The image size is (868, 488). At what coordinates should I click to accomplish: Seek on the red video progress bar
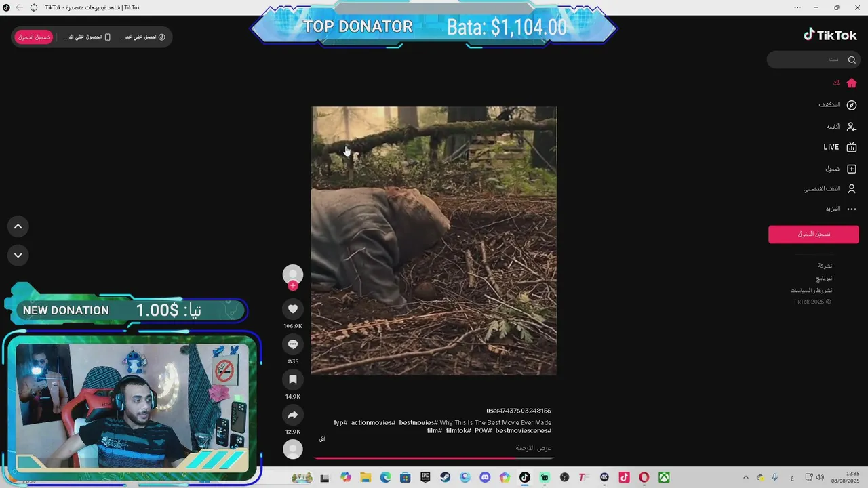point(434,458)
